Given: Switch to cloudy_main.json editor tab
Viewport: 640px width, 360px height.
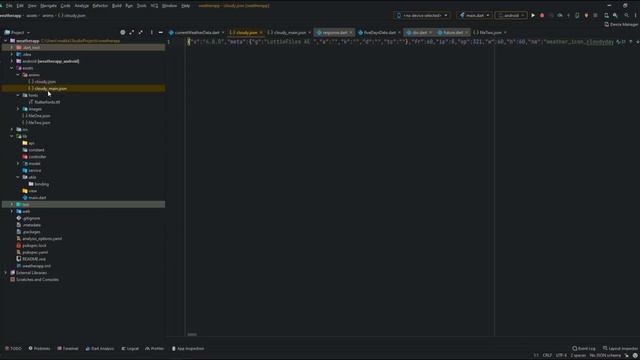Looking at the screenshot, I should click(289, 32).
